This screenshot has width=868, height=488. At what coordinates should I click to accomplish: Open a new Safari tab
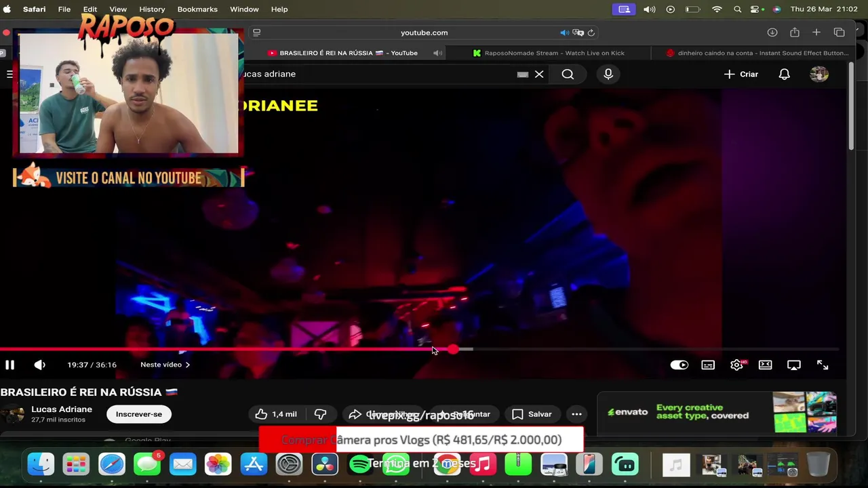(816, 33)
